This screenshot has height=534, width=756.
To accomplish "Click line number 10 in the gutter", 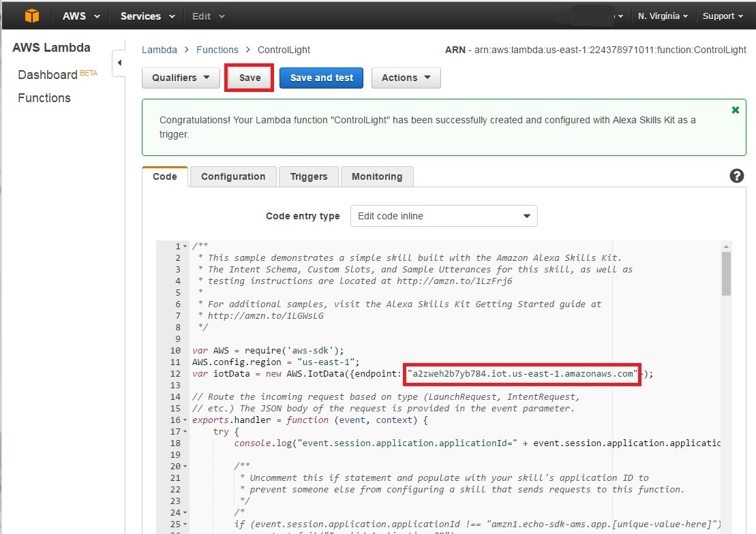I will (175, 351).
